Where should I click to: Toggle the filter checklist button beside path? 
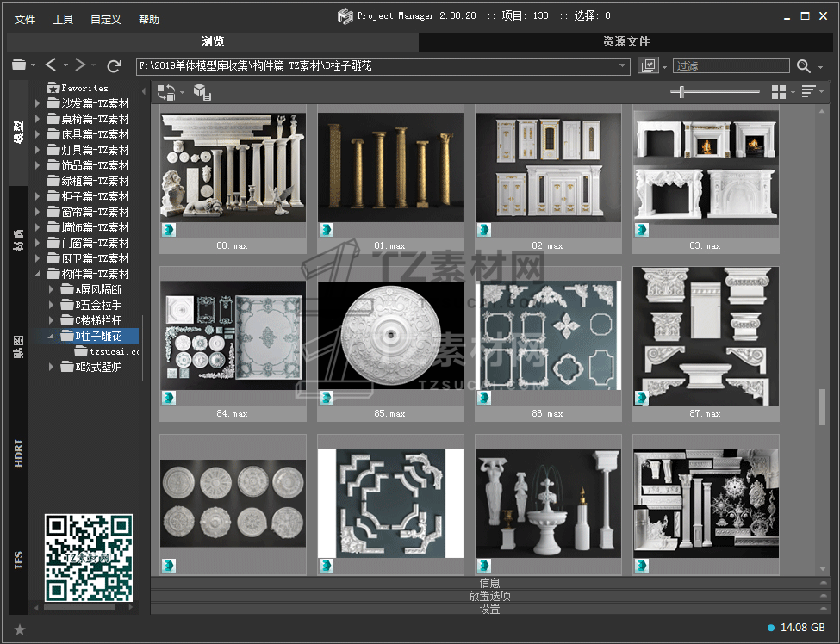tap(649, 66)
